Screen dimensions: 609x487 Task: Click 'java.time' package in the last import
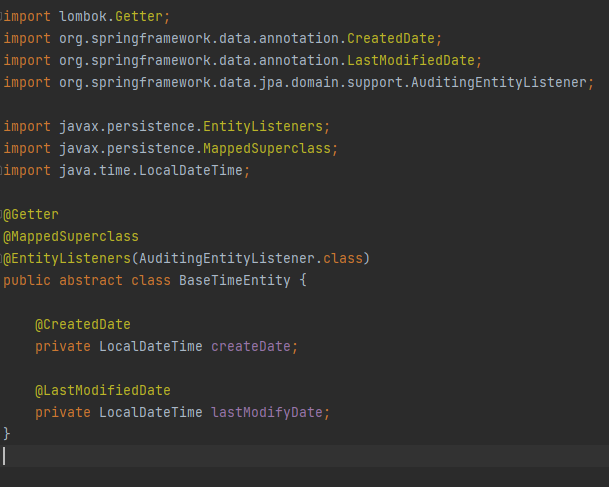click(x=95, y=170)
